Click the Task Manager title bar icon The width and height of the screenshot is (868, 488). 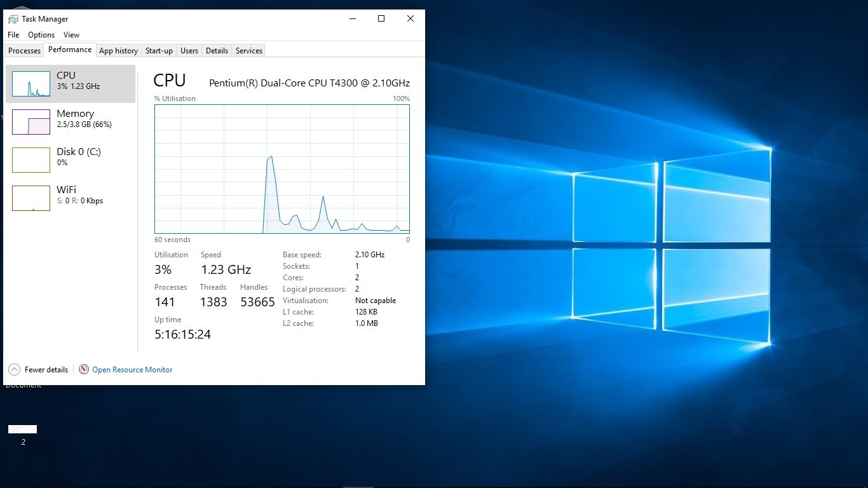(x=13, y=19)
